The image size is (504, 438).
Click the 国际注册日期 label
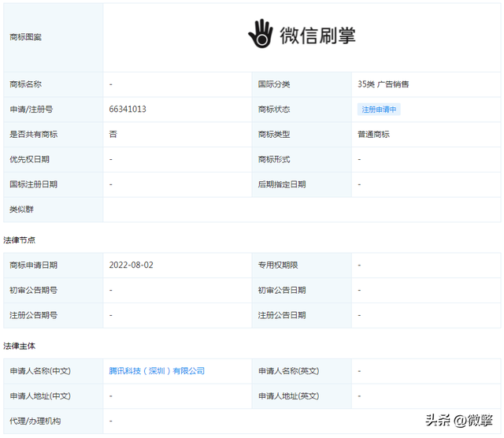coord(34,184)
